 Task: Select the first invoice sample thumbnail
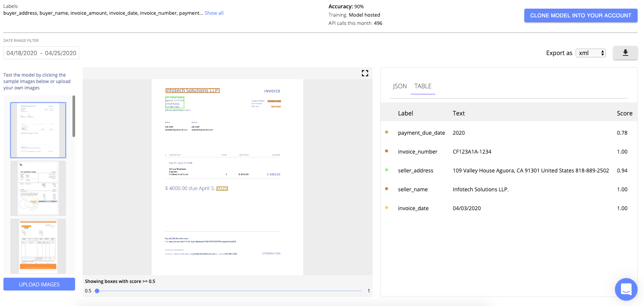click(x=38, y=130)
